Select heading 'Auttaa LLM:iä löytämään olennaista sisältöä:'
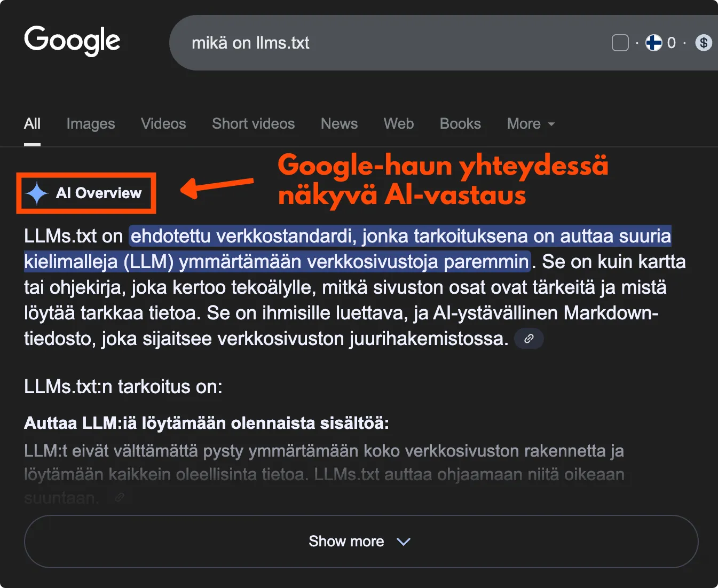 coord(207,423)
